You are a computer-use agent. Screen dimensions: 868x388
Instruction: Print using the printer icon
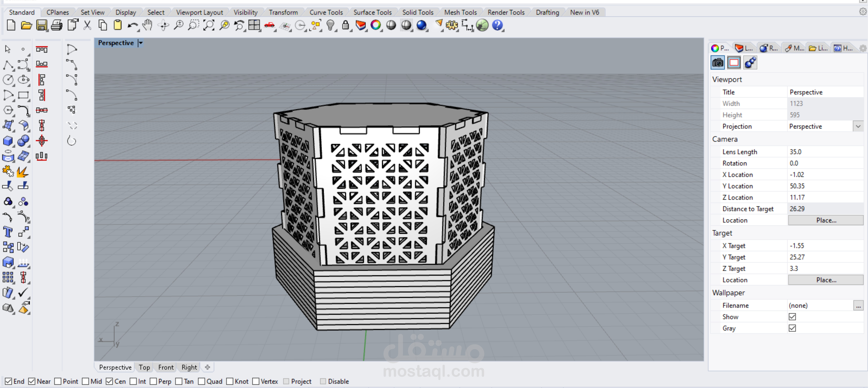point(57,25)
